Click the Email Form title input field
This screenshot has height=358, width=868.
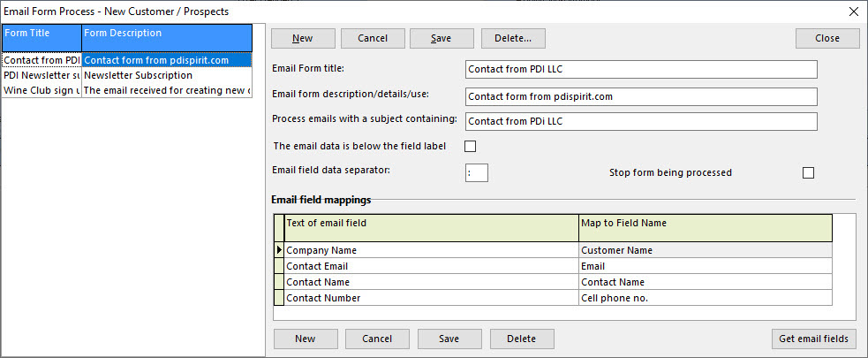point(640,70)
